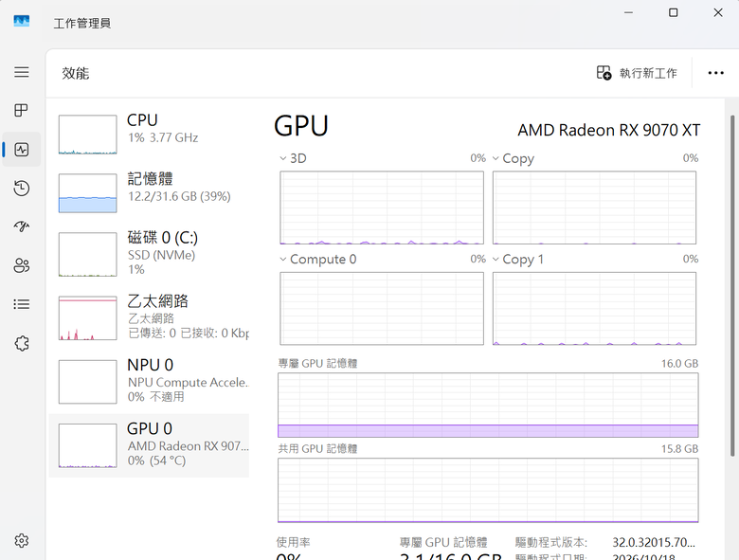
Task: Click the vertical scrollbar of GPU panel
Action: tap(732, 285)
